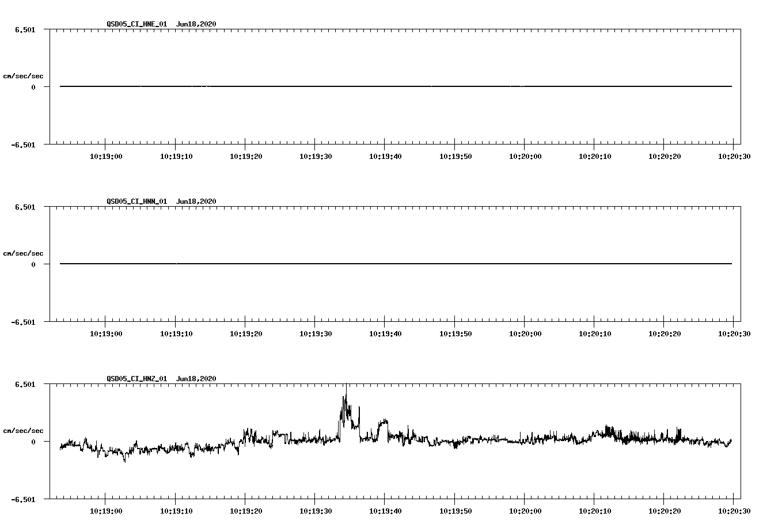Click the QSD05_CI_HNE_01 plot title
This screenshot has height=532, width=782.
(x=137, y=24)
